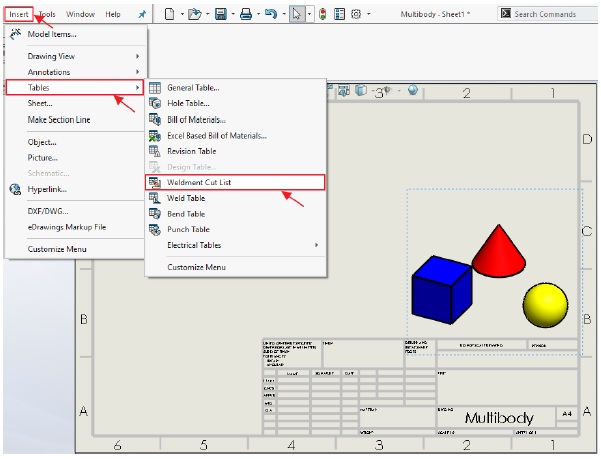The width and height of the screenshot is (601, 459).
Task: Pin the menu bar with the pushpin
Action: point(142,14)
